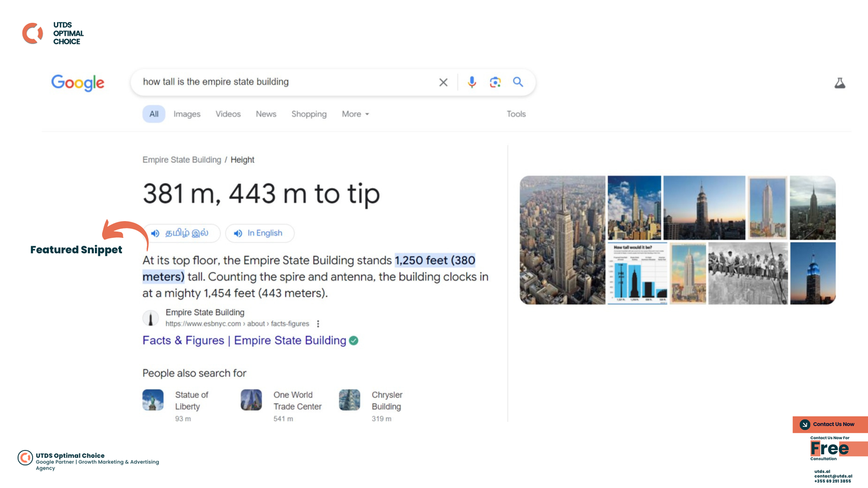
Task: Open the height comparison chart image
Action: tap(637, 273)
